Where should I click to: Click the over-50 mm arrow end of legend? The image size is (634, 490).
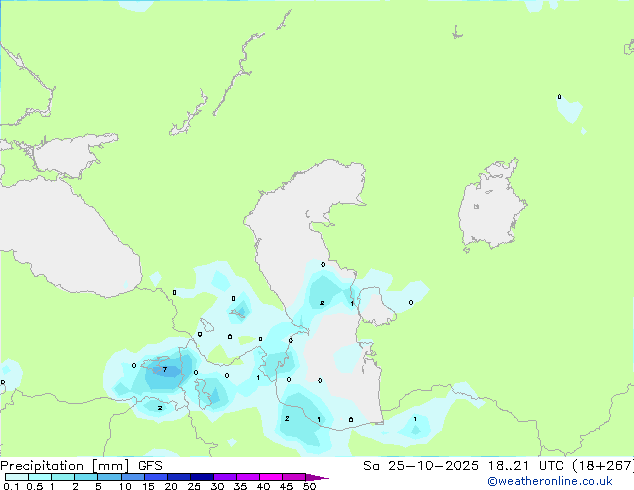click(317, 477)
